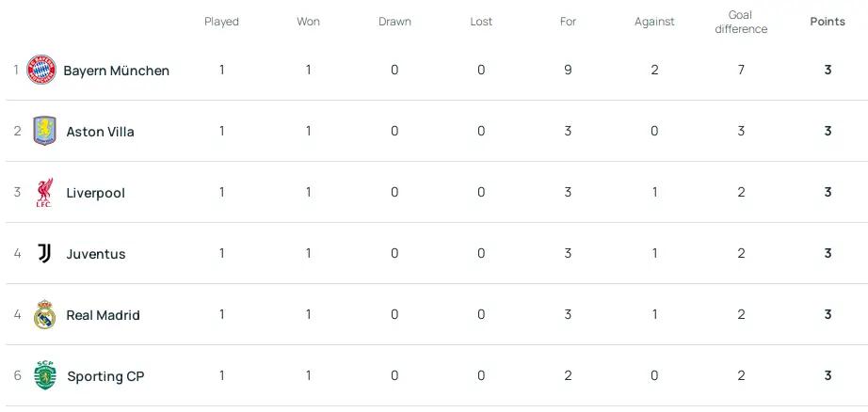Select the Played column header
The height and width of the screenshot is (412, 868).
pyautogui.click(x=221, y=22)
